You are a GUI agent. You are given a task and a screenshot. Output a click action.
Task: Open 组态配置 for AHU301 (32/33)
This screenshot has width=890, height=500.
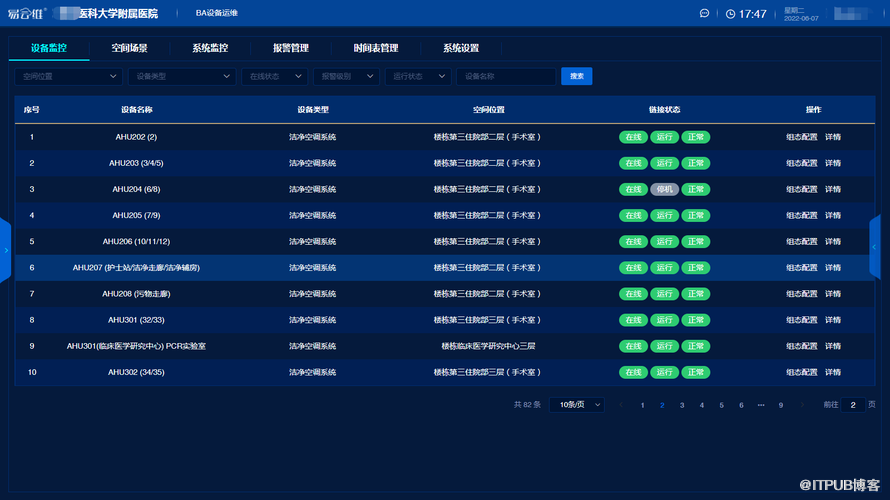click(x=801, y=320)
